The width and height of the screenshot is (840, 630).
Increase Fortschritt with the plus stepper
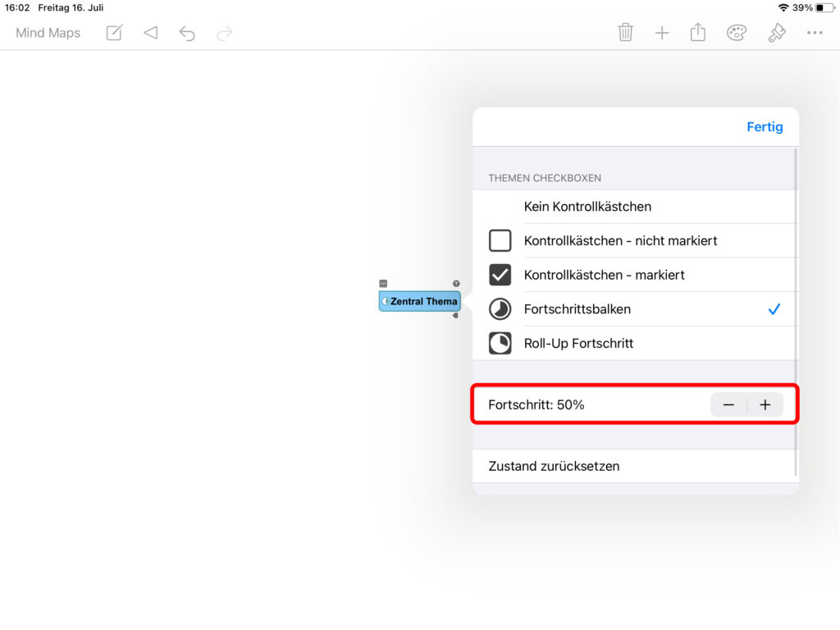tap(765, 404)
